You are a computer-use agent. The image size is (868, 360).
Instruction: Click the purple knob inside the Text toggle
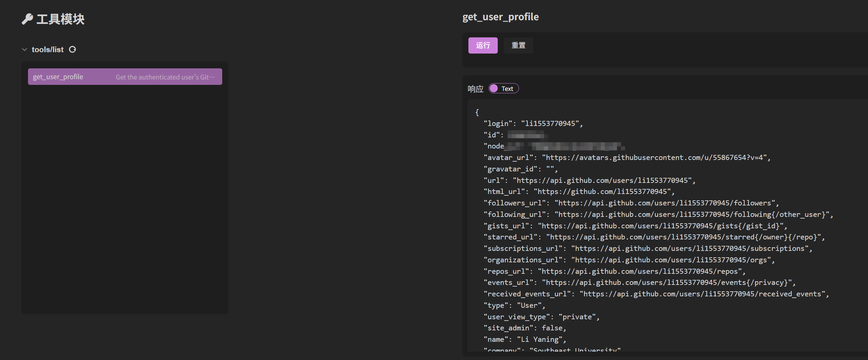[494, 88]
